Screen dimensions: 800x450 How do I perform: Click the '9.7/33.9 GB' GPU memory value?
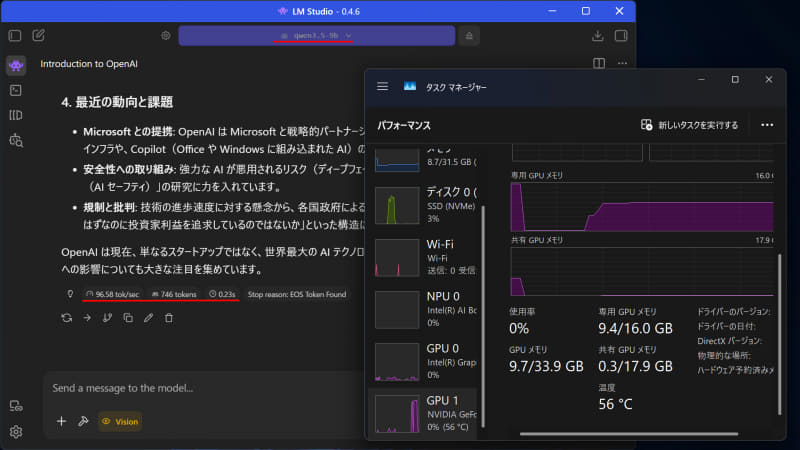click(x=546, y=366)
